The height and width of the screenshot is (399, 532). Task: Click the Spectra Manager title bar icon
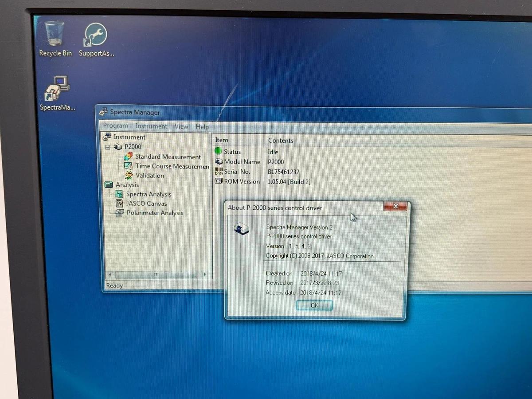pos(104,112)
